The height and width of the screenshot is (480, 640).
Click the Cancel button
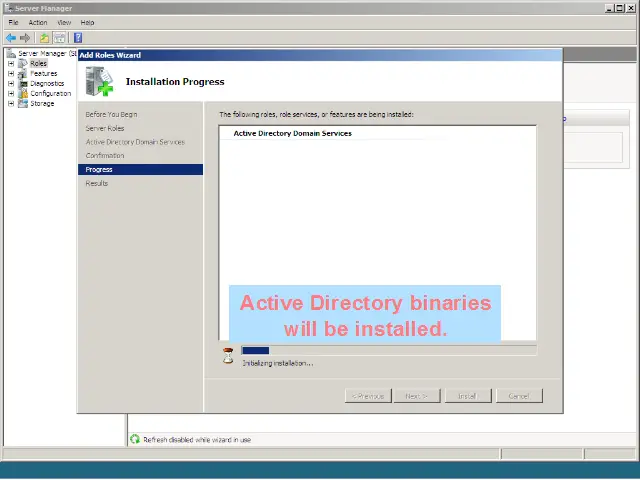coord(519,396)
